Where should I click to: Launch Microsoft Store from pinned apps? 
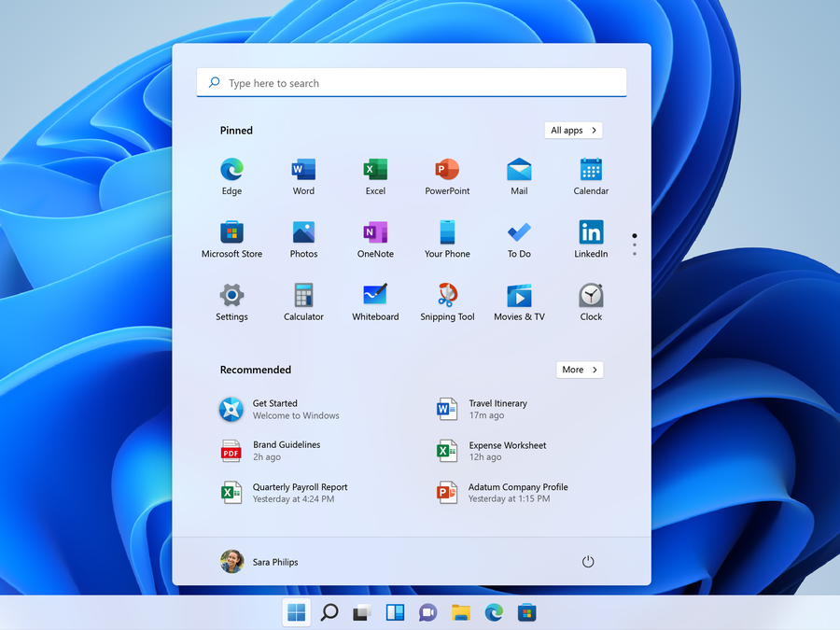pyautogui.click(x=232, y=240)
